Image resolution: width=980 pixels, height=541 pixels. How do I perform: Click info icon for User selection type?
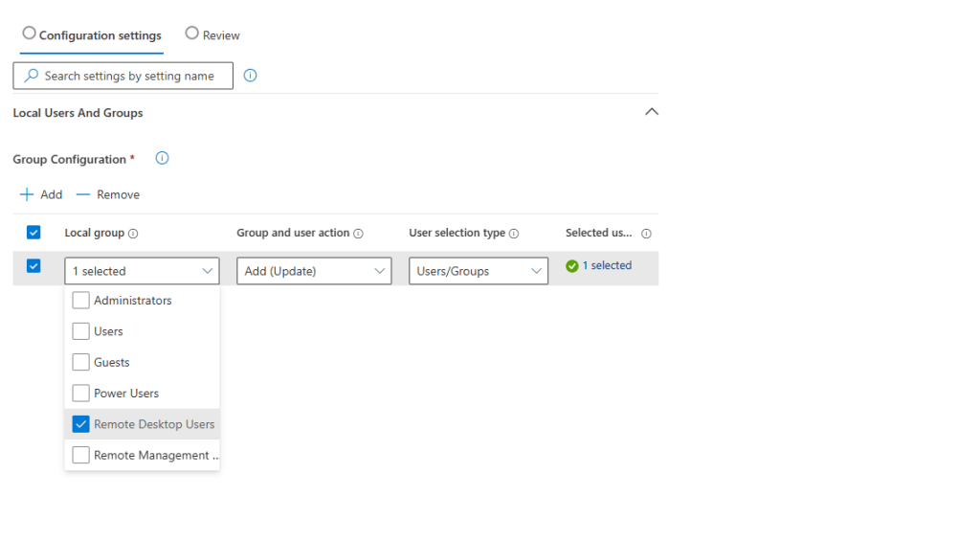point(514,234)
